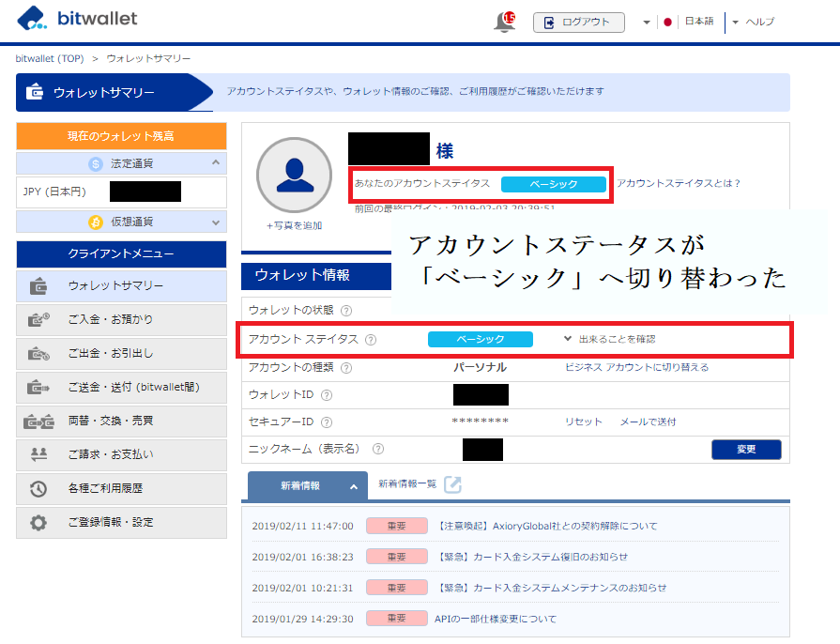Click パーソナル account type value
The height and width of the screenshot is (644, 840).
tap(480, 368)
